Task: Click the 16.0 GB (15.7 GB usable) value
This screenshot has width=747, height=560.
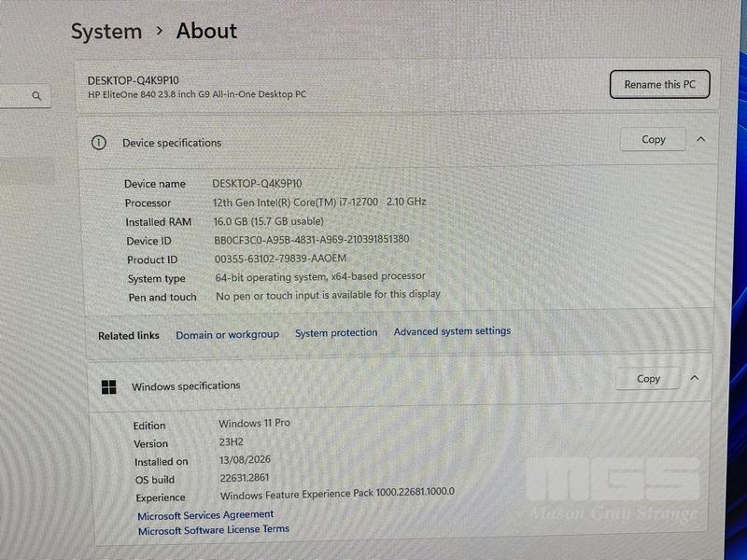Action: 268,221
